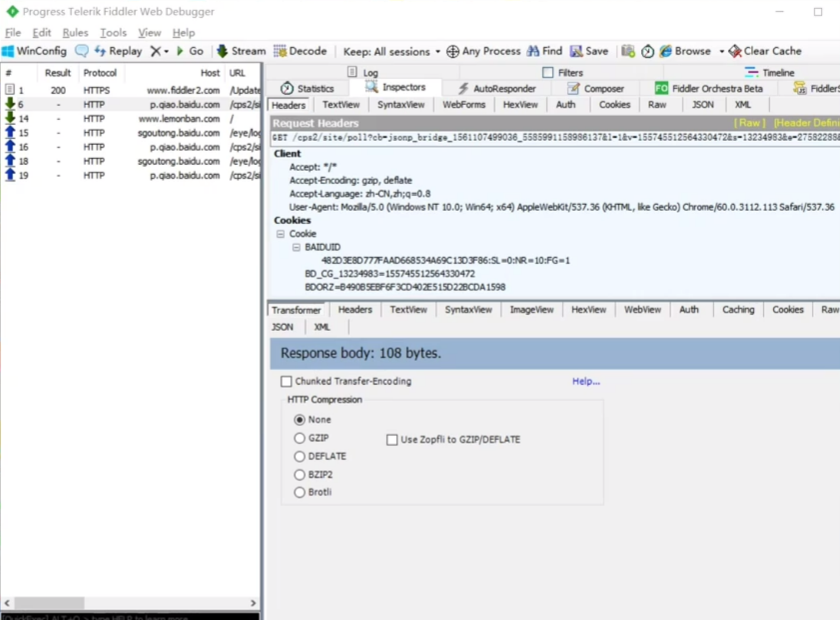Collapse the Cookie tree node
The height and width of the screenshot is (620, 840).
(281, 234)
